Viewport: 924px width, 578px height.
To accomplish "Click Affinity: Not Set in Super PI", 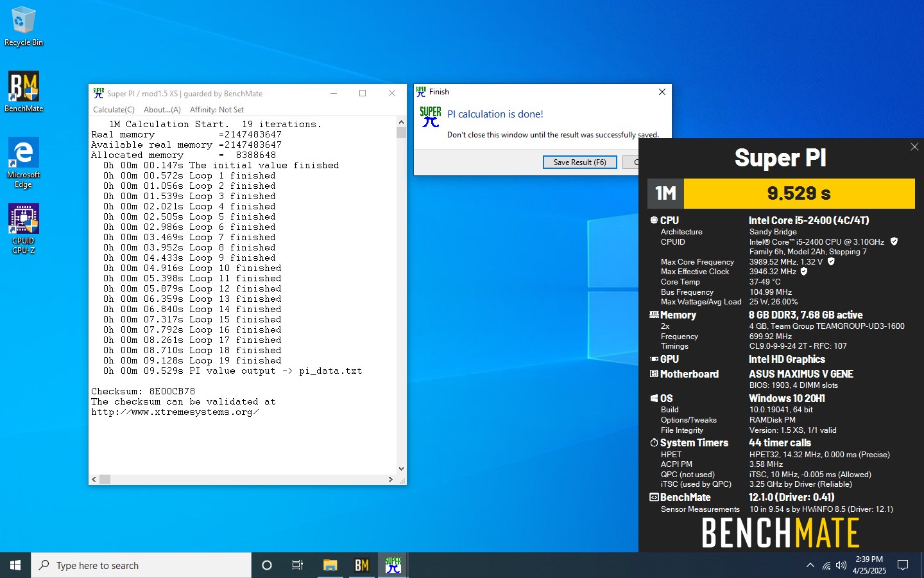I will pos(217,110).
